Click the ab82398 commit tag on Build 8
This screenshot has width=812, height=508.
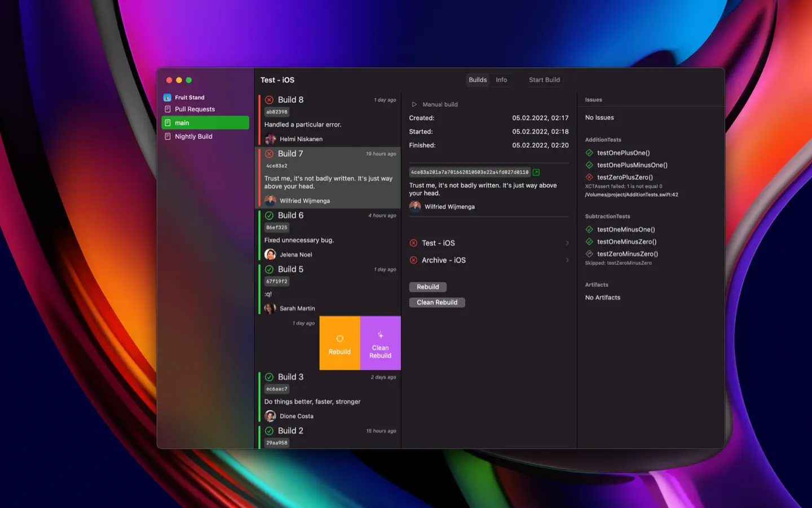(x=277, y=112)
